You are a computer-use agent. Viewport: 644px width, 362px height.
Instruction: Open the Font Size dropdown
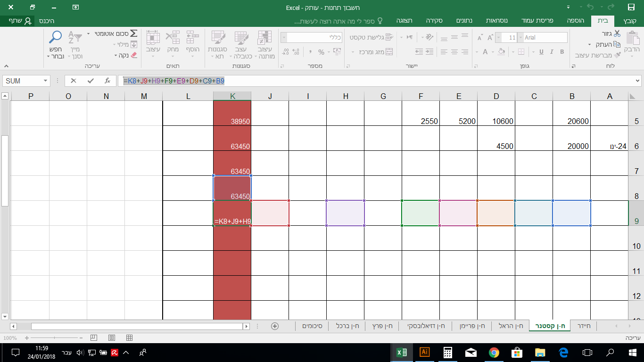tap(499, 37)
